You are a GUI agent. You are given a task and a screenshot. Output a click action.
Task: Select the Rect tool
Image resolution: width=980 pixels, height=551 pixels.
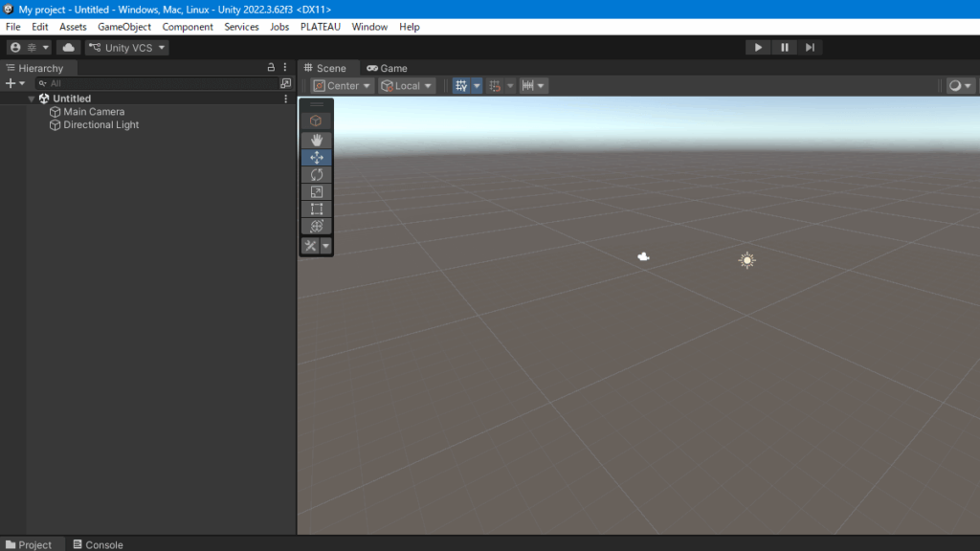click(x=317, y=209)
